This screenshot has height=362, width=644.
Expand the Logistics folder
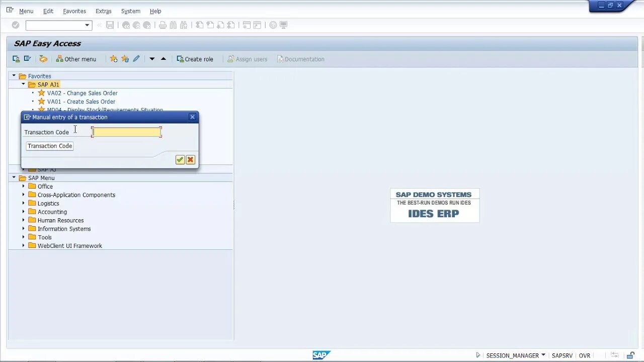tap(23, 203)
